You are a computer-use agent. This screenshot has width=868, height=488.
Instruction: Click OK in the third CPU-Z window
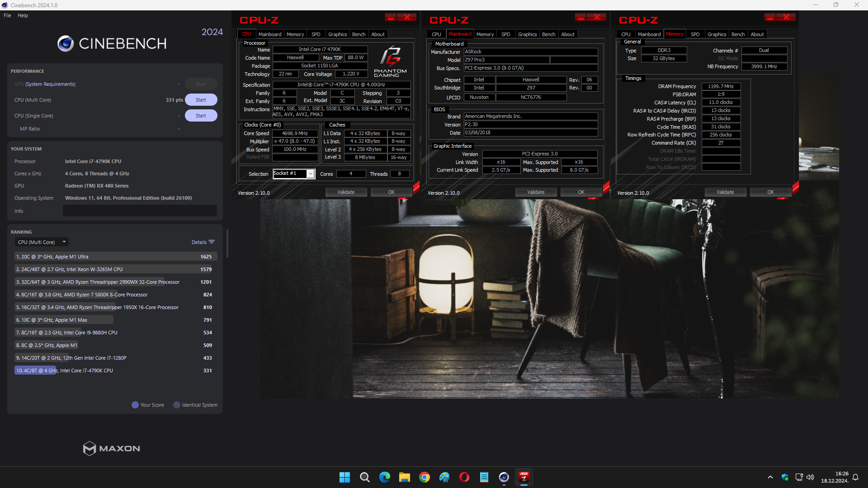tap(770, 192)
